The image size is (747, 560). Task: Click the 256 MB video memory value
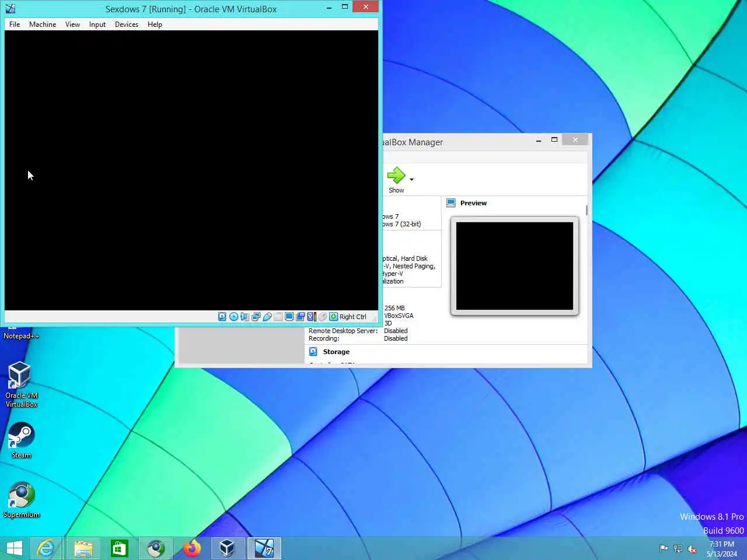(x=395, y=308)
